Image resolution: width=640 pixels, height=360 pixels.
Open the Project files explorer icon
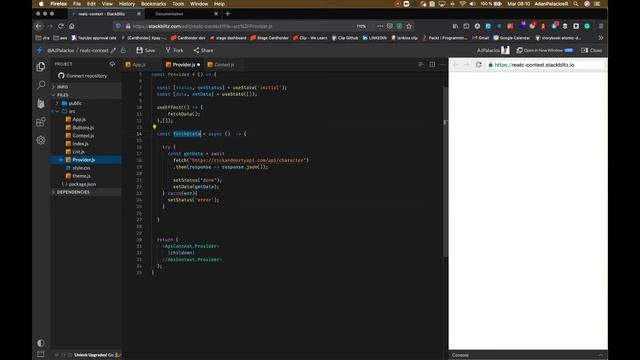pyautogui.click(x=41, y=67)
